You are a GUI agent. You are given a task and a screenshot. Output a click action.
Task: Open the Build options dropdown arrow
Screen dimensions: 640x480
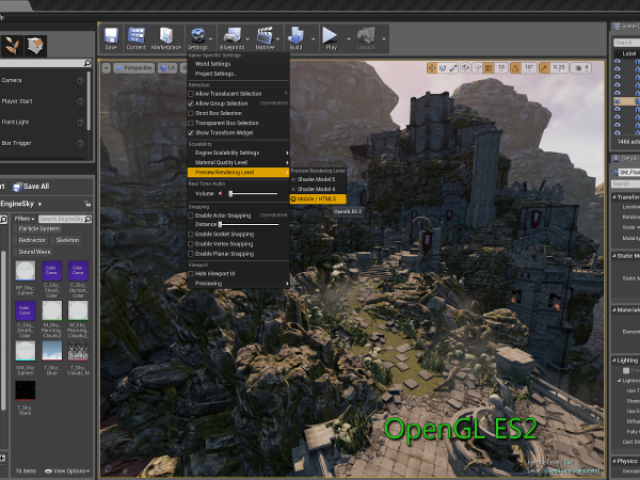(x=313, y=39)
